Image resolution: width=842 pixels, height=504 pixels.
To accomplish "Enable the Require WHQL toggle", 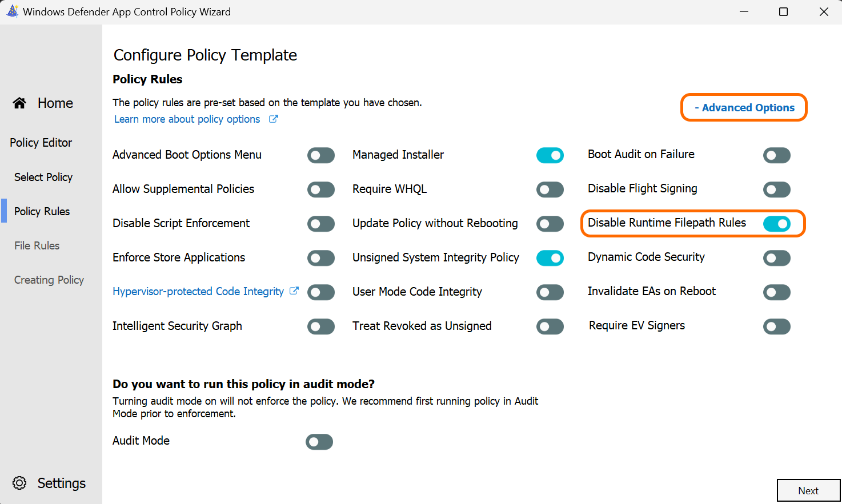I will pos(550,189).
